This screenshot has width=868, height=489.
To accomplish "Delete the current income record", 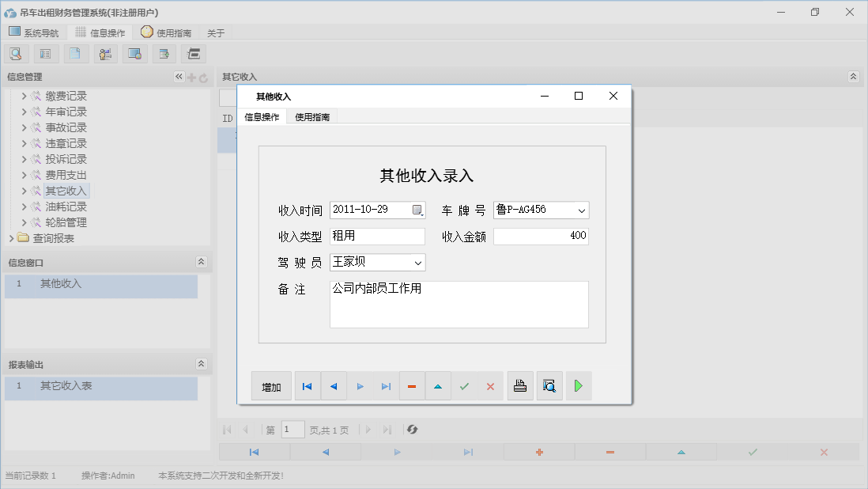I will click(x=412, y=386).
